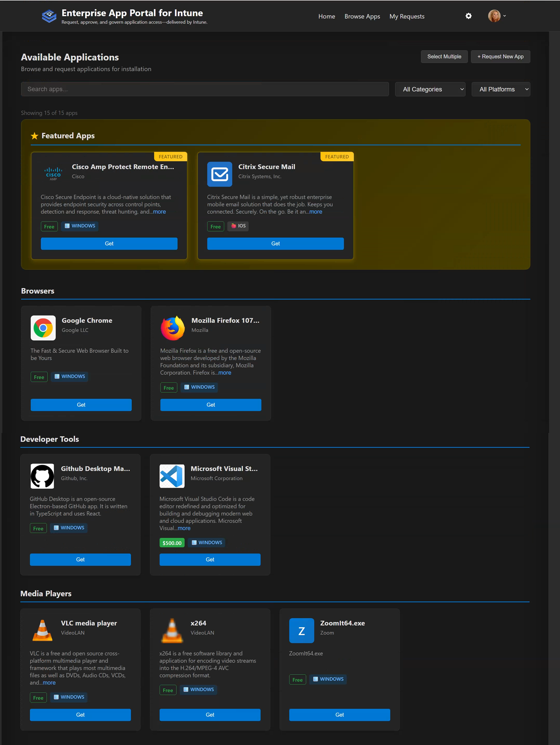The image size is (560, 745).
Task: Expand the Mozilla Firefox more link
Action: (225, 373)
